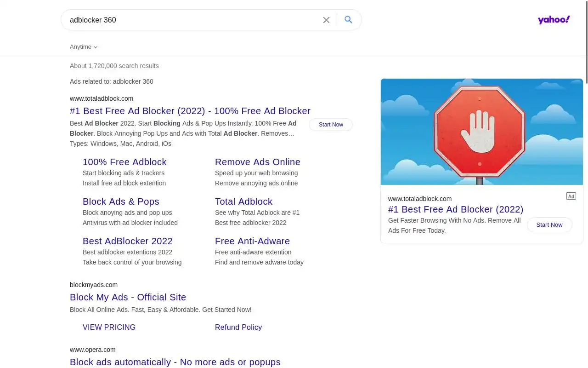The width and height of the screenshot is (588, 368).
Task: Open the Total Adblock sitelink
Action: tap(243, 201)
